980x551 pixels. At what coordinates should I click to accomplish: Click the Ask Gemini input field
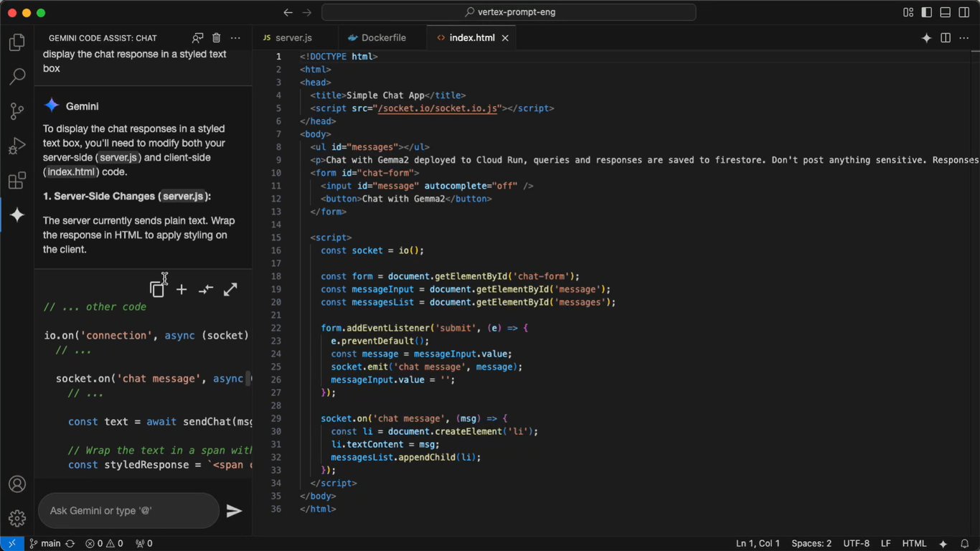point(128,510)
